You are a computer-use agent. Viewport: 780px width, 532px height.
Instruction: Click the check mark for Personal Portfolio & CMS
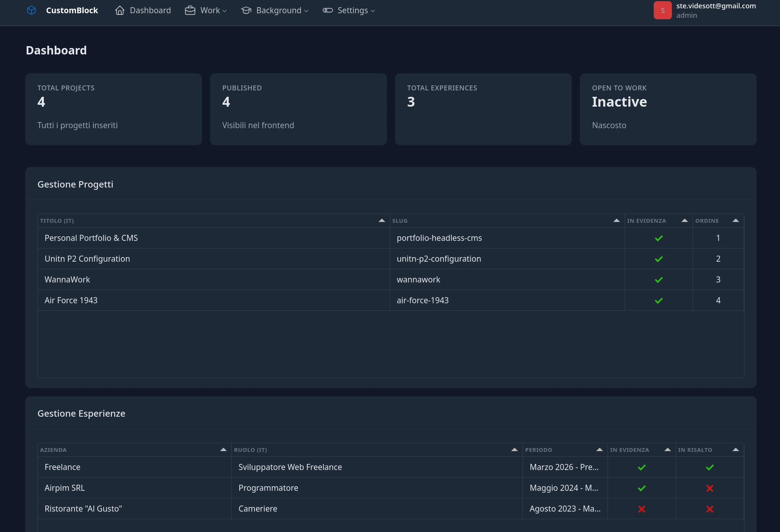coord(659,238)
